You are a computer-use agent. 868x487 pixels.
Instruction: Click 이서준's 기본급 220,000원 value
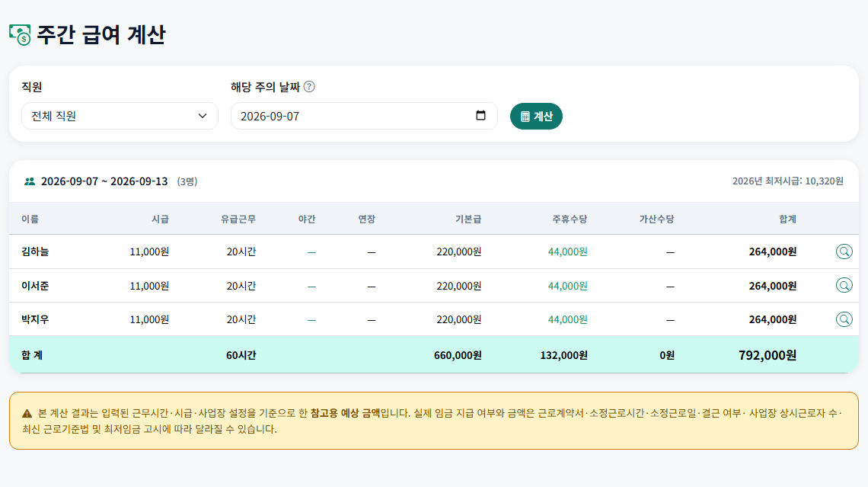458,286
